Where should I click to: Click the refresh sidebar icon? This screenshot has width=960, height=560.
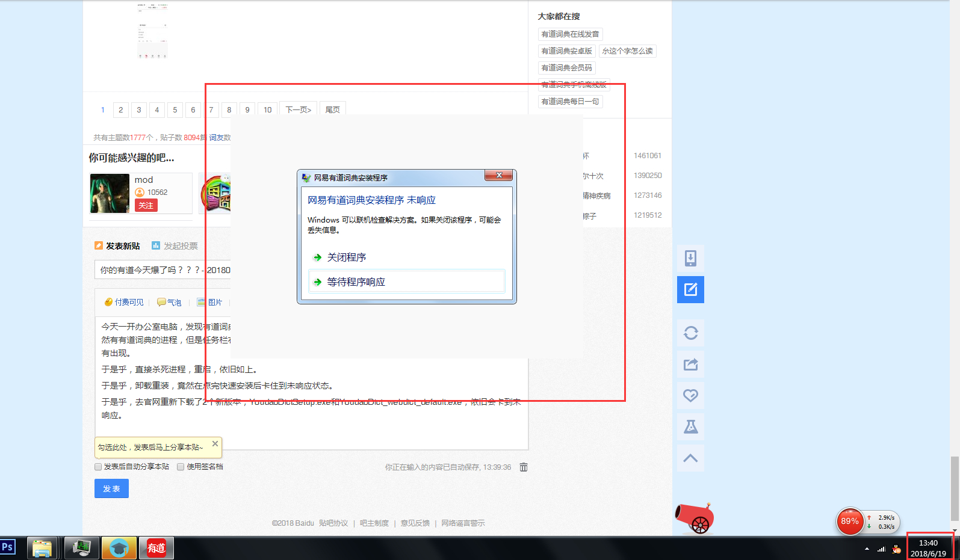click(690, 333)
